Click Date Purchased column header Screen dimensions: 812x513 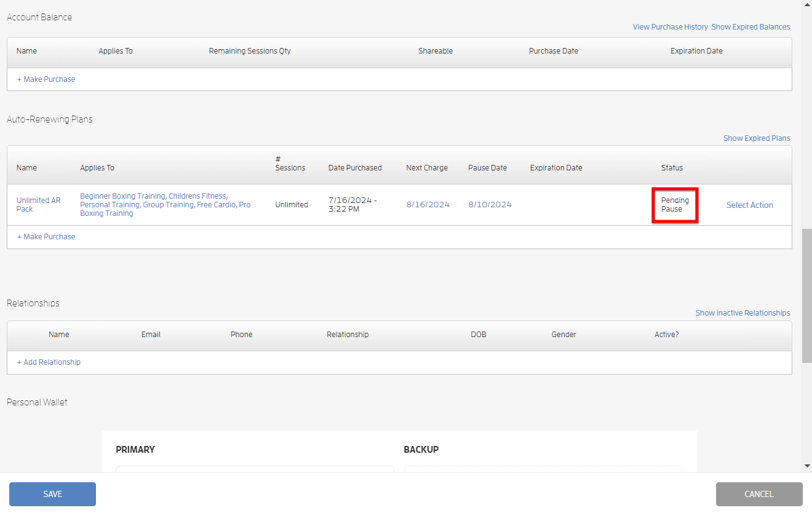355,168
